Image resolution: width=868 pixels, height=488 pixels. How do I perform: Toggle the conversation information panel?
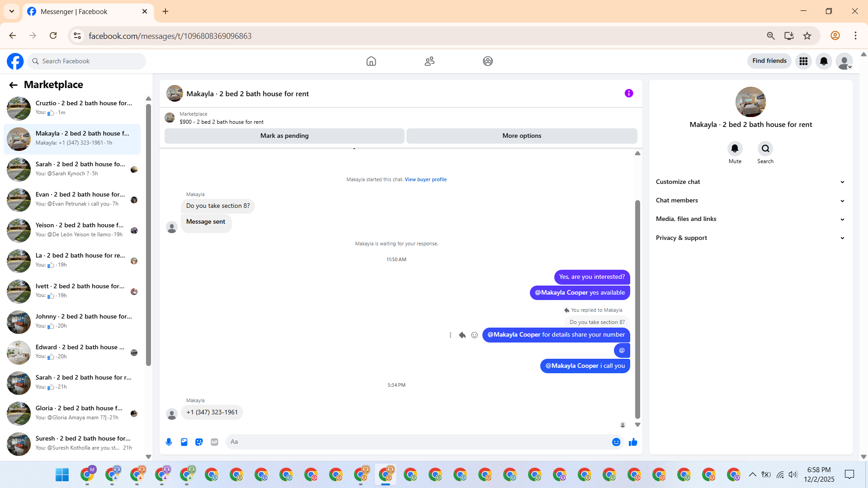click(x=629, y=93)
